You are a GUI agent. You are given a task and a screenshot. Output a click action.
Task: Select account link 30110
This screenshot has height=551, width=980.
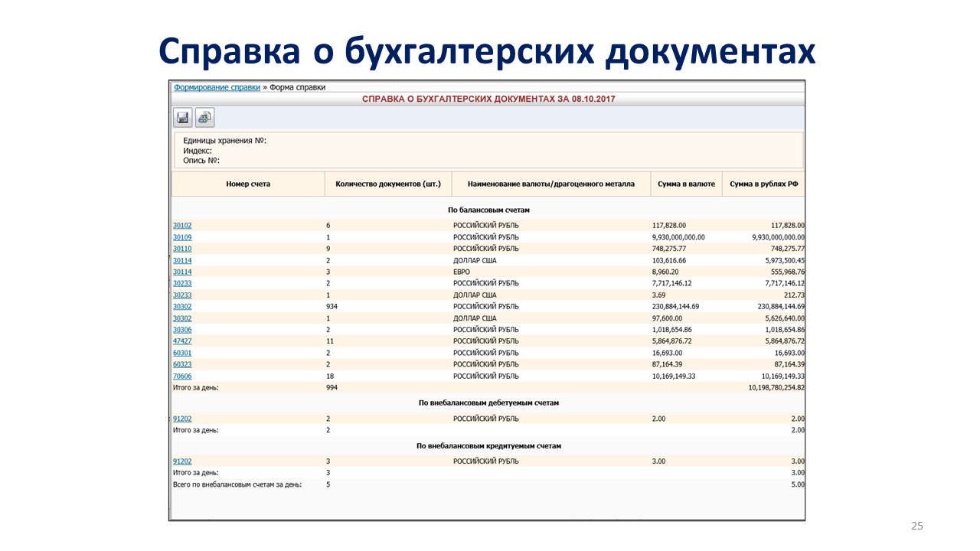coord(182,249)
